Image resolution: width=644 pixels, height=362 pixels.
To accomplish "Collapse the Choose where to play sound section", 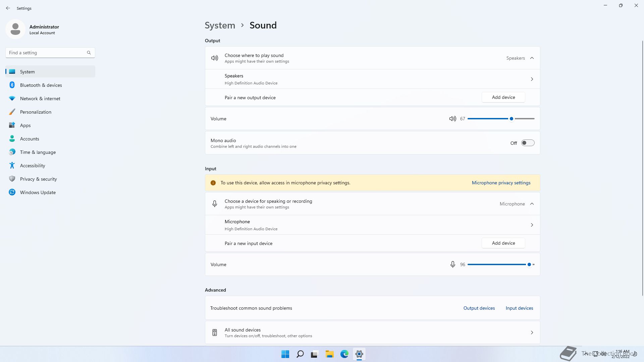I will click(532, 58).
